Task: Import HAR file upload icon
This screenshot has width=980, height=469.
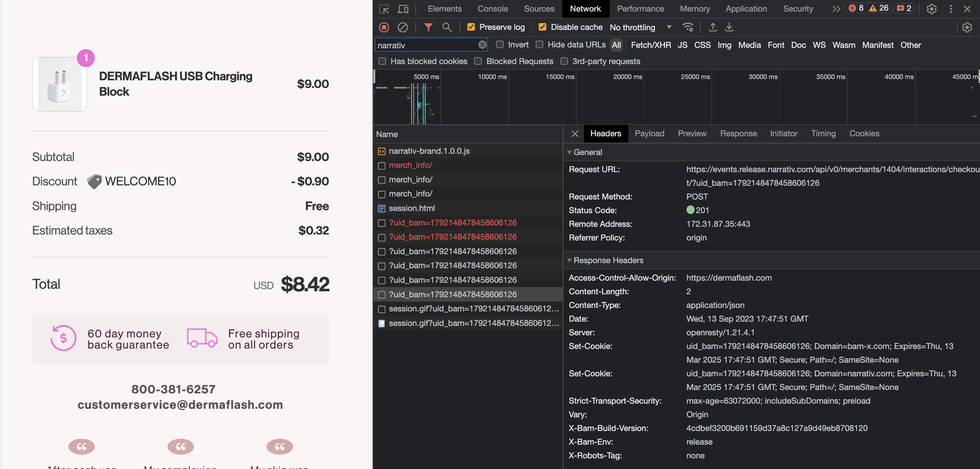Action: [x=713, y=27]
